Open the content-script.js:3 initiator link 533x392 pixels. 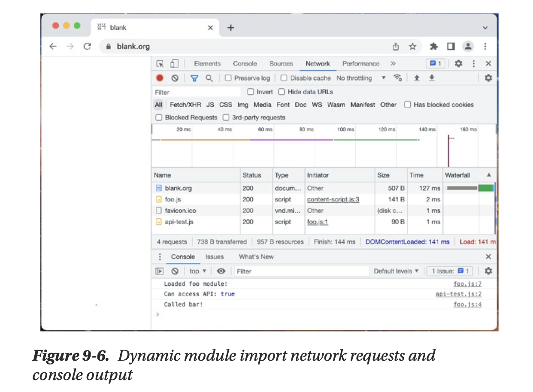pos(333,199)
